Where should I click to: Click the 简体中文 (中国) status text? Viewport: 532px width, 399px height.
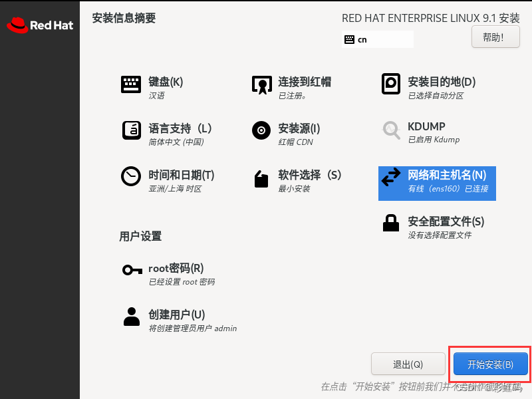click(x=176, y=142)
